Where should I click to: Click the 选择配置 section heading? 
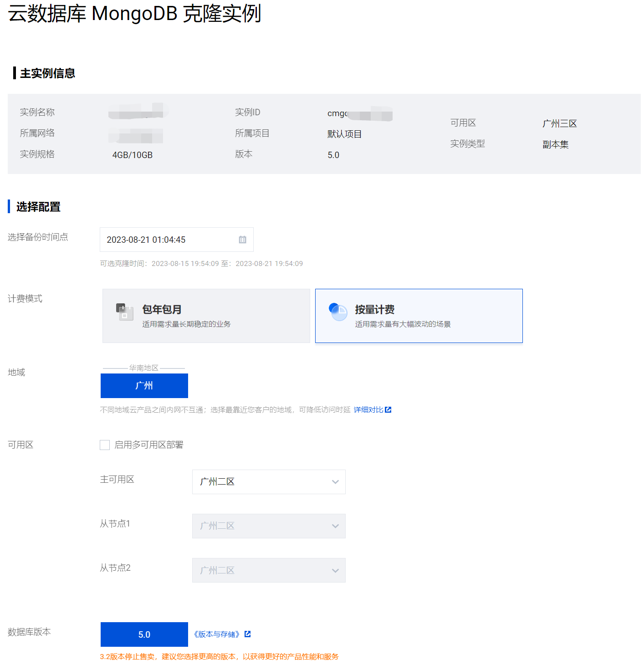click(x=38, y=207)
